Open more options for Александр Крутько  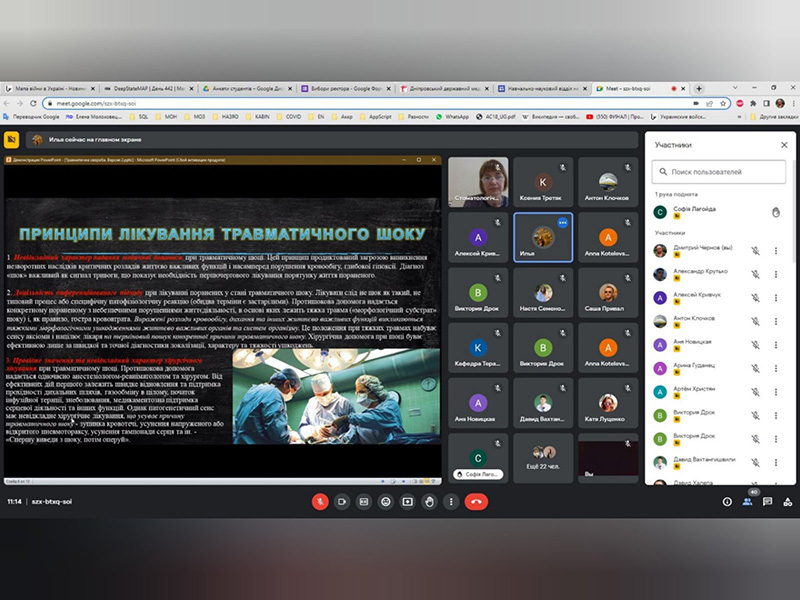coord(776,276)
